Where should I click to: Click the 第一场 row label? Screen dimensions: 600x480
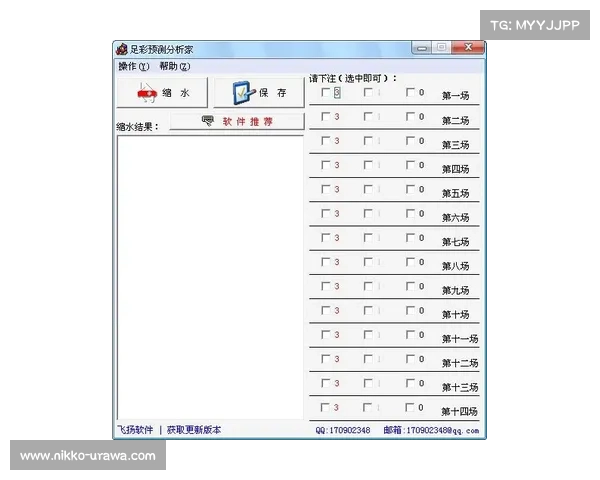click(455, 96)
